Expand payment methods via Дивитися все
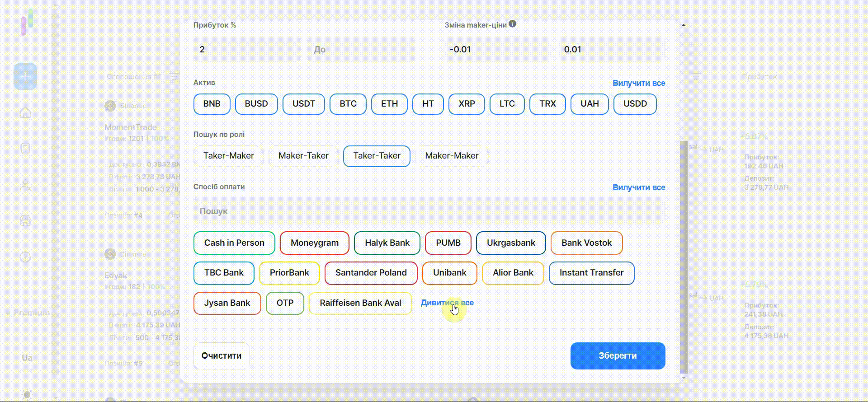This screenshot has width=868, height=402. 447,303
